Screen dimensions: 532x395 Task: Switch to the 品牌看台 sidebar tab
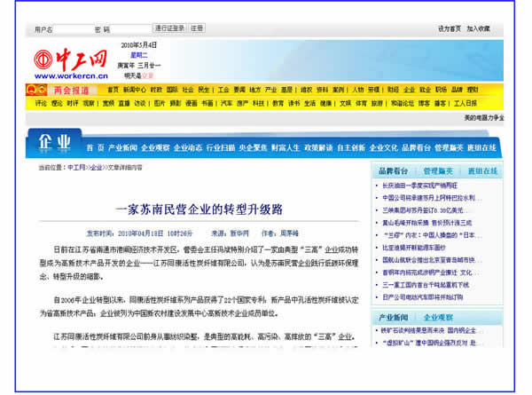point(394,170)
